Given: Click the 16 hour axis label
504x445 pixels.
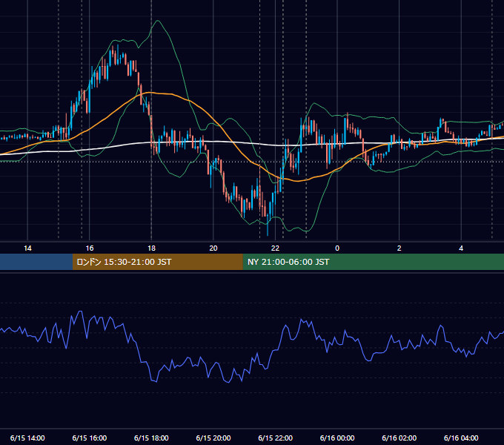Looking at the screenshot, I should pyautogui.click(x=90, y=248).
